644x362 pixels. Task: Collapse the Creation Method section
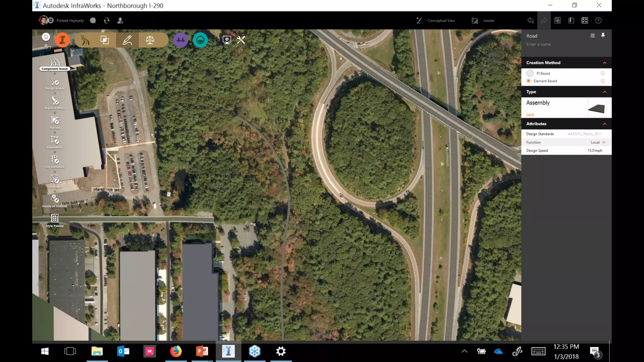604,63
